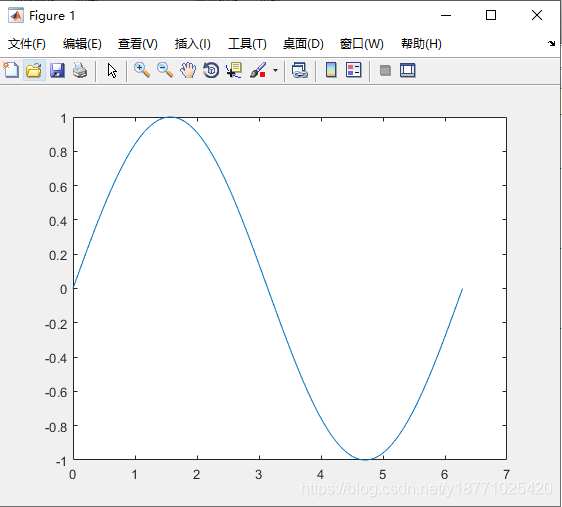Enable the Data Cursor tool

pos(234,70)
